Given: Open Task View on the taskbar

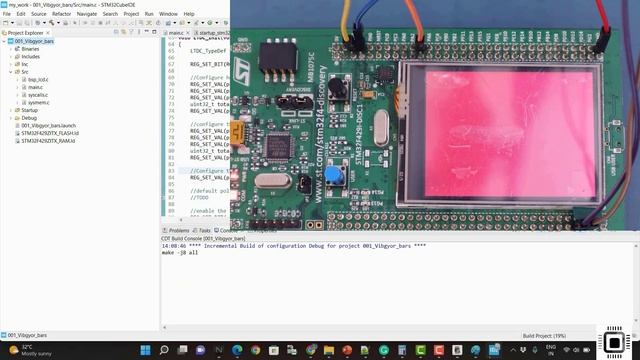Looking at the screenshot, I should click(x=182, y=350).
